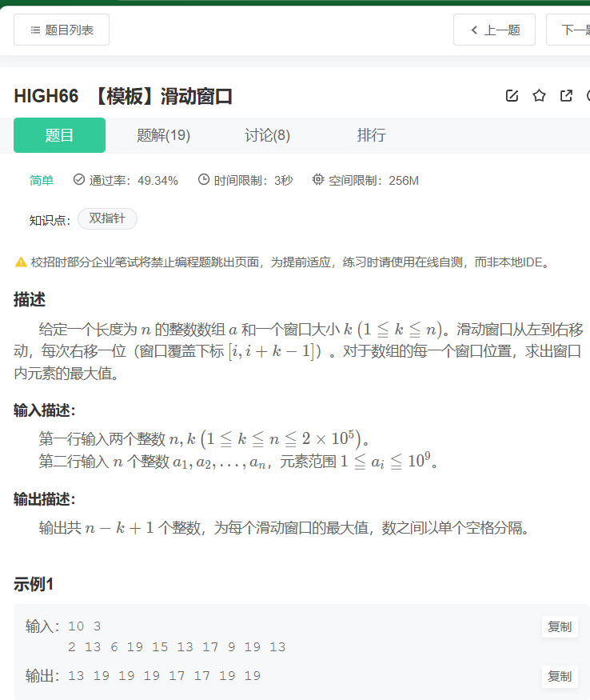Open the 题目列表 problem list
This screenshot has height=700, width=590.
62,30
